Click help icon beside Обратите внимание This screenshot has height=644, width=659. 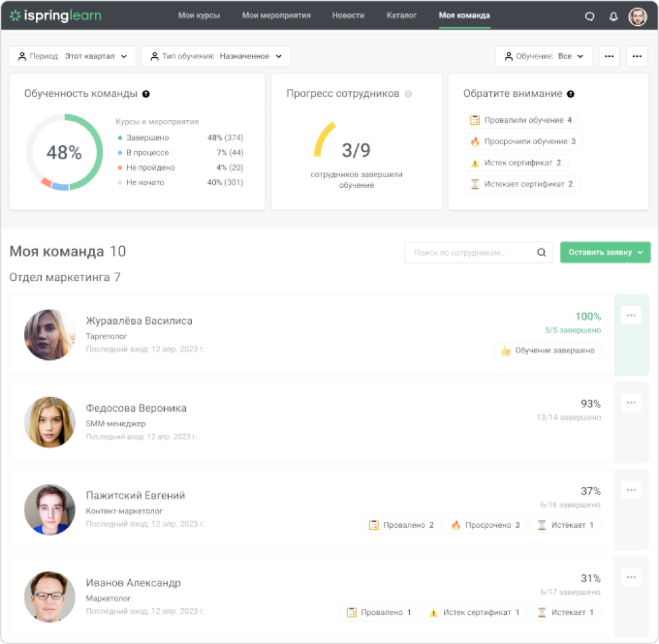(571, 94)
